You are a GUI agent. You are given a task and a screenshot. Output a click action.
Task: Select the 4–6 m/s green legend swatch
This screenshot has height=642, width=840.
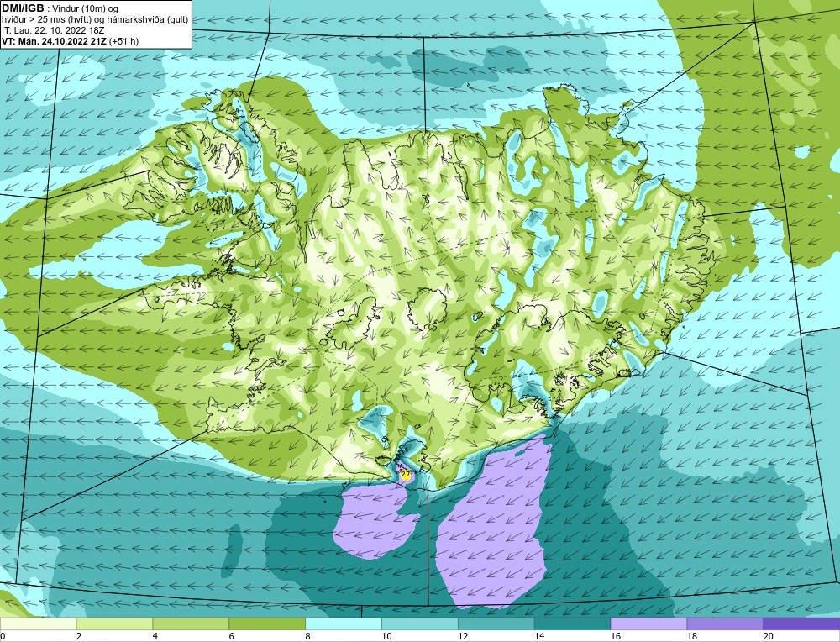click(x=191, y=624)
